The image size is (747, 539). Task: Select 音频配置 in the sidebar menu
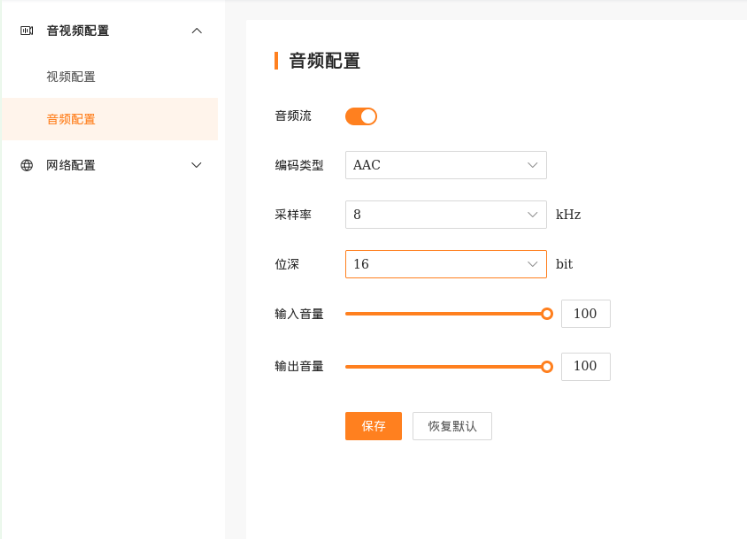71,119
